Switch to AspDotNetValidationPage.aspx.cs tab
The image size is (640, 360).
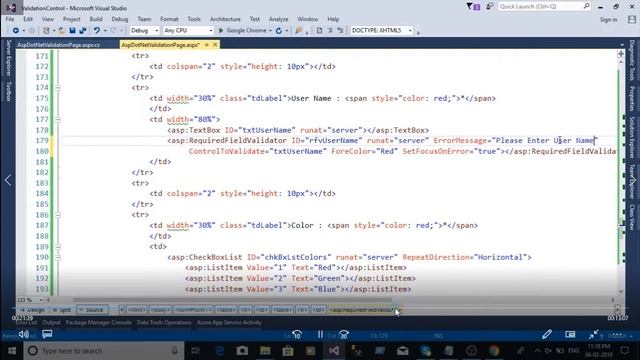click(x=58, y=45)
